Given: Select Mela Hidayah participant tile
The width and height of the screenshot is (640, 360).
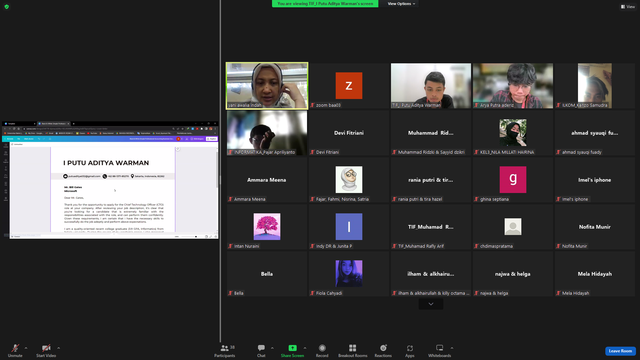Looking at the screenshot, I should [595, 273].
